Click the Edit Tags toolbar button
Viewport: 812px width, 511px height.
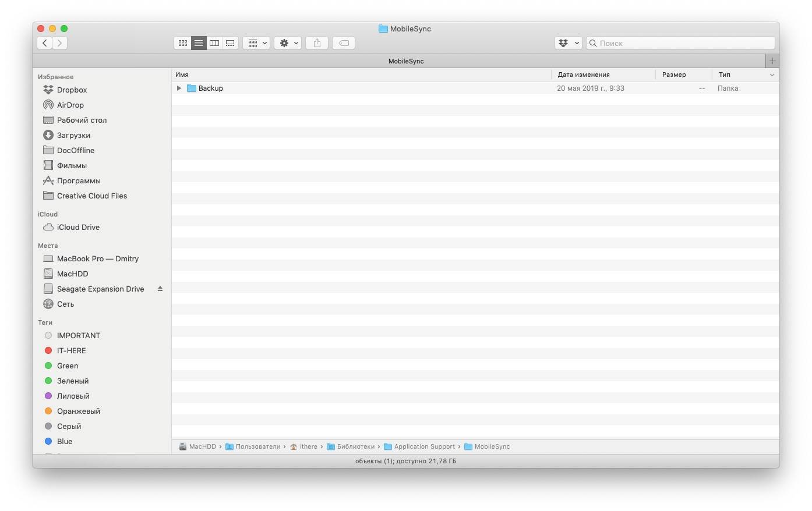click(344, 43)
